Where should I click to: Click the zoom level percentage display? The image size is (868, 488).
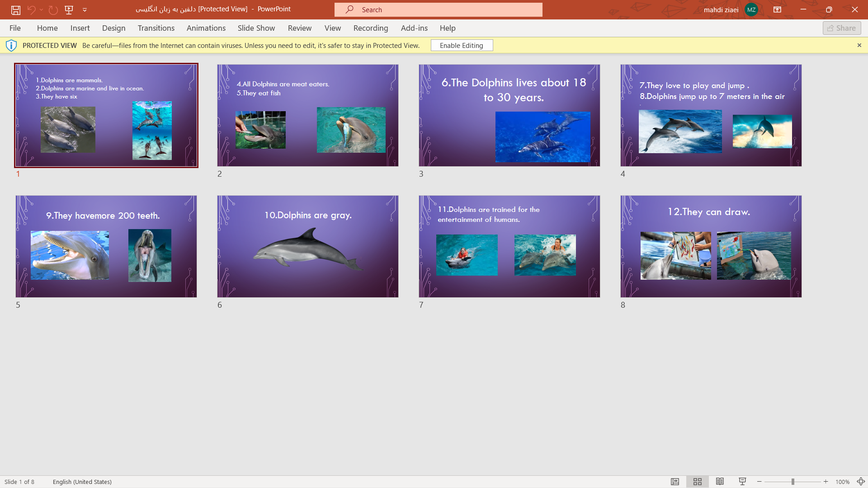click(842, 481)
